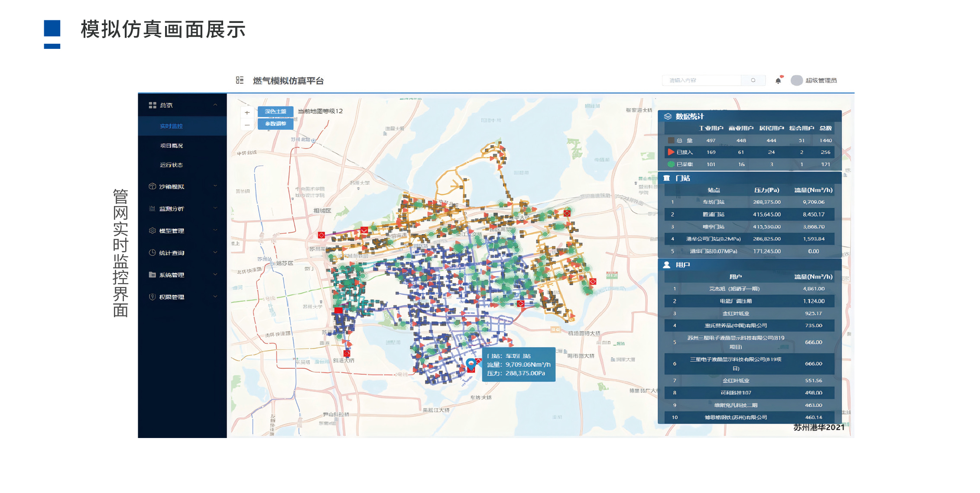Toggle the 已采集 green circle legend

pyautogui.click(x=671, y=164)
